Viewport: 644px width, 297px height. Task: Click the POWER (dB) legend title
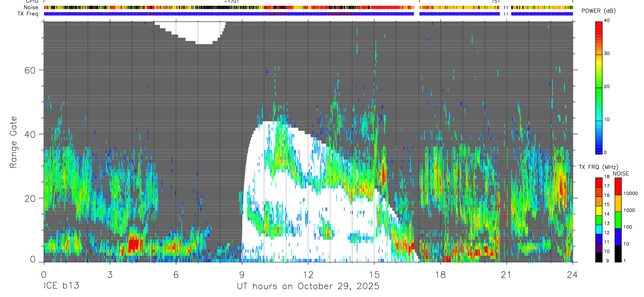coord(598,12)
